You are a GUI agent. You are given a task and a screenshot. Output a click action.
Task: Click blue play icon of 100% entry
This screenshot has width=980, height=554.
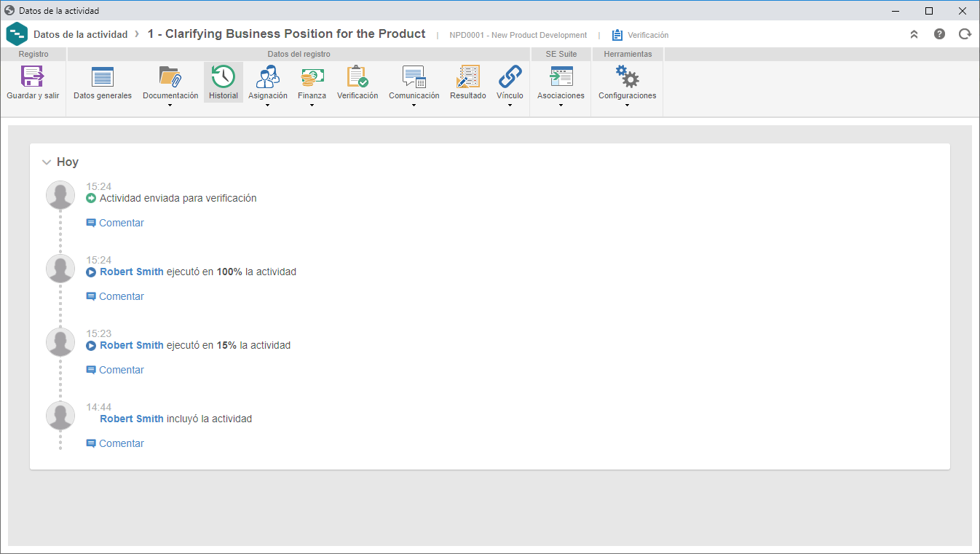(x=91, y=272)
